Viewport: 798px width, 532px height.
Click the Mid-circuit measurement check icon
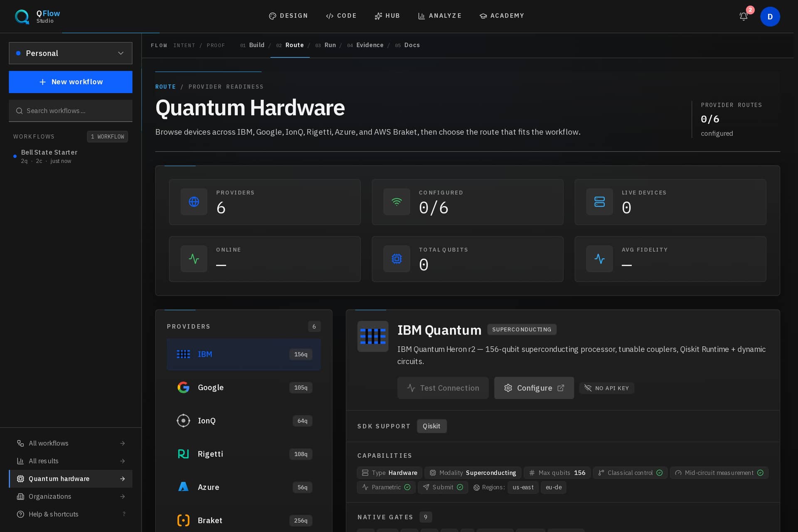(x=760, y=473)
